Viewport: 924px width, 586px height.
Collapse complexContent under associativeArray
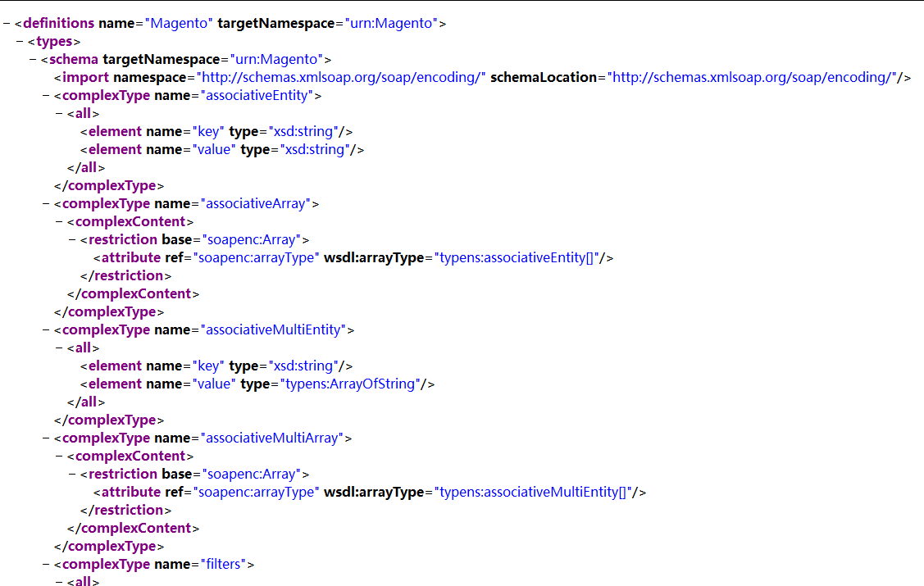pyautogui.click(x=59, y=222)
